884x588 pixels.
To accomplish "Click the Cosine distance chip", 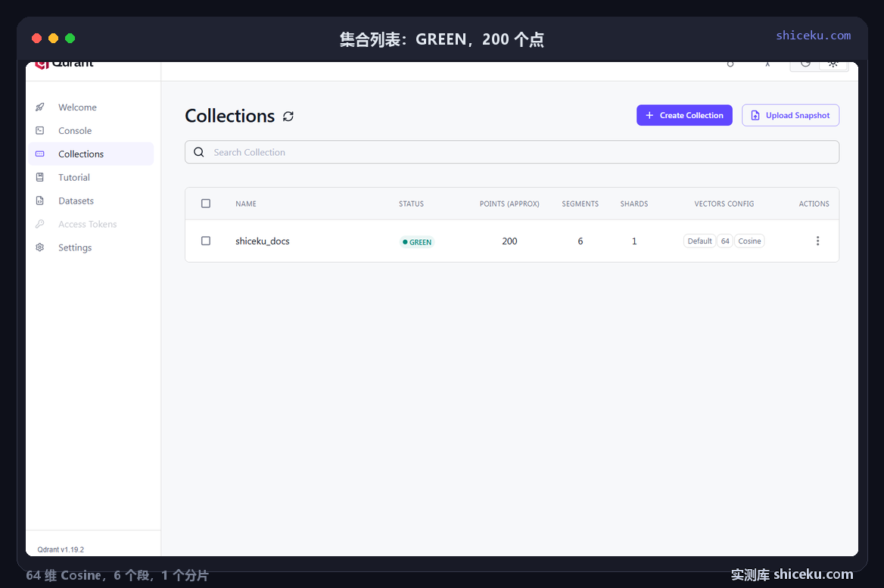I will tap(749, 241).
